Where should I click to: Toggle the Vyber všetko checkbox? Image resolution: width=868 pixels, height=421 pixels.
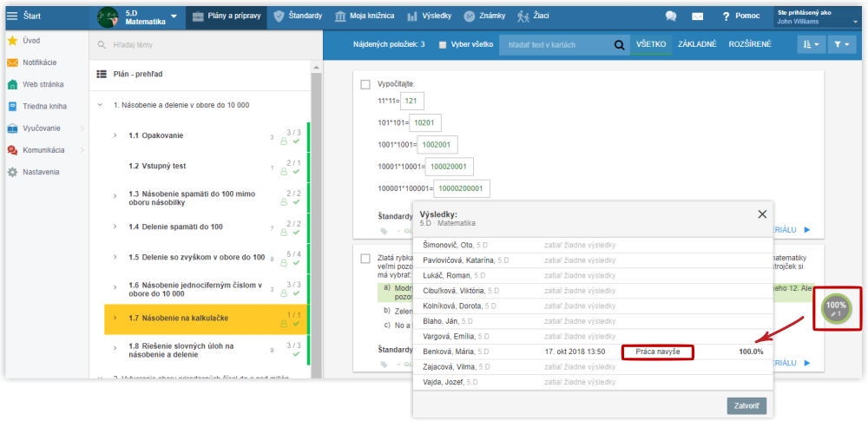tap(443, 45)
